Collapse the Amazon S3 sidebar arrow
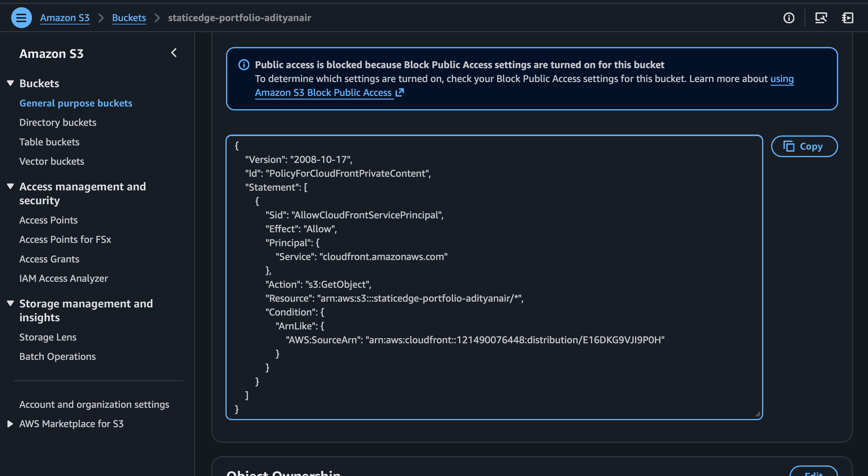This screenshot has width=868, height=476. 174,53
